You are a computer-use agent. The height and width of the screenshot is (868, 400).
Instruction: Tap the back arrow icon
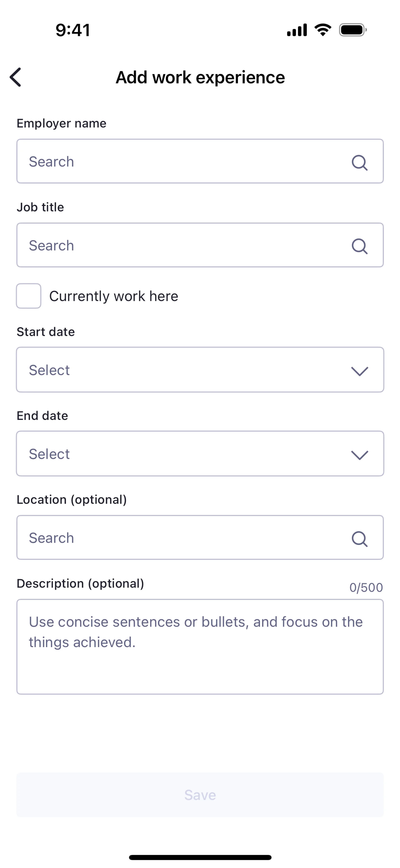(15, 77)
